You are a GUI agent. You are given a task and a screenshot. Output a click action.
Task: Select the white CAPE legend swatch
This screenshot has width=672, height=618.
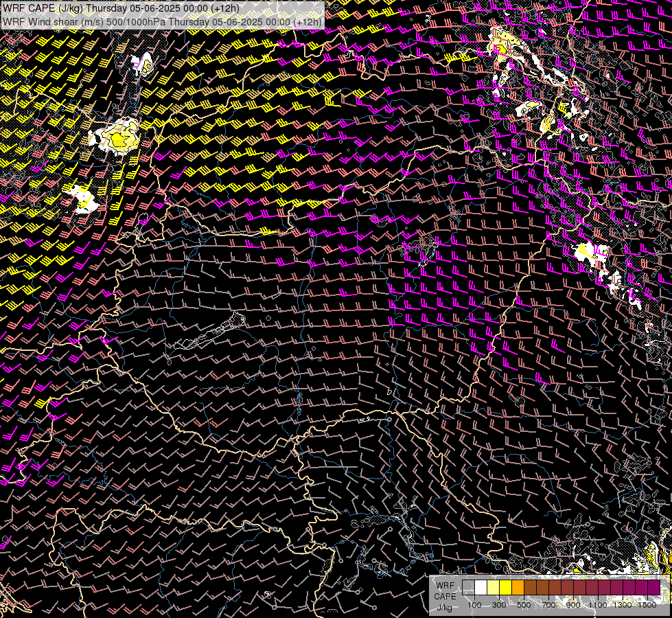coord(481,587)
